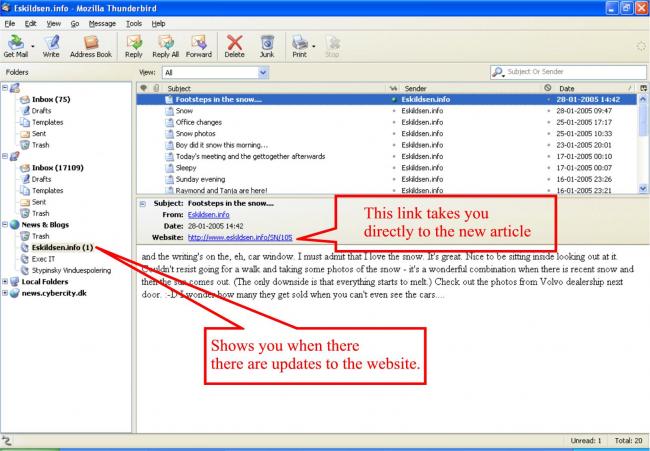Viewport: 650px width, 451px height.
Task: Sort messages by Sender column header
Action: pyautogui.click(x=471, y=88)
